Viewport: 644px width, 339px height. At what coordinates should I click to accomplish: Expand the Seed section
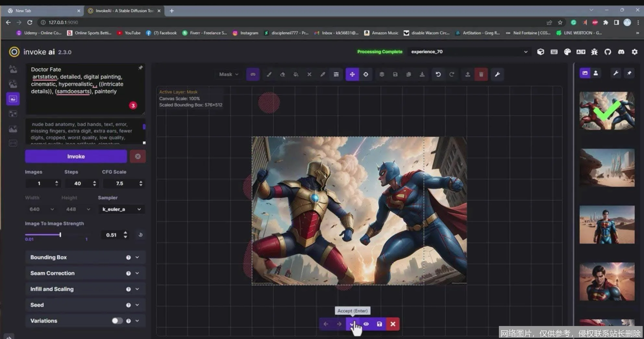point(85,305)
